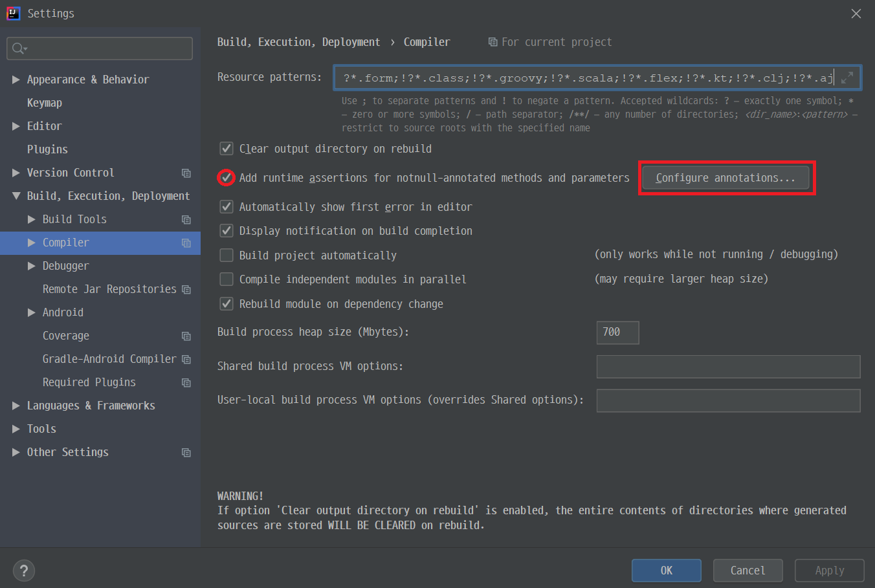Click the WARNING! text
This screenshot has height=588, width=875.
pos(241,496)
